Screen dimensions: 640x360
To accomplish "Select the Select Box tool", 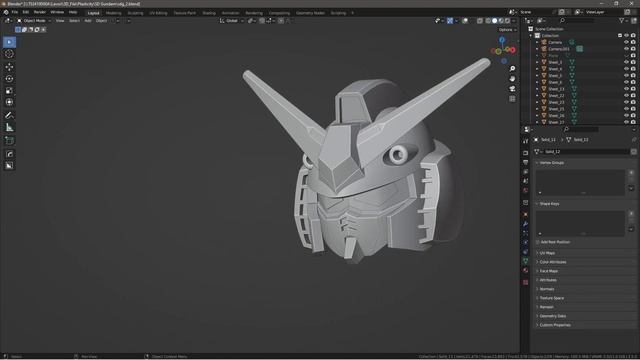I will pyautogui.click(x=9, y=42).
